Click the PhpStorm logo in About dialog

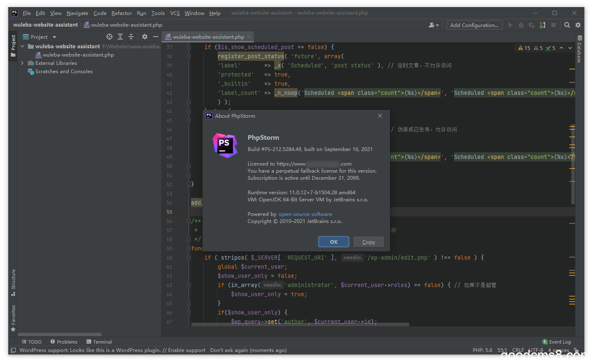225,146
